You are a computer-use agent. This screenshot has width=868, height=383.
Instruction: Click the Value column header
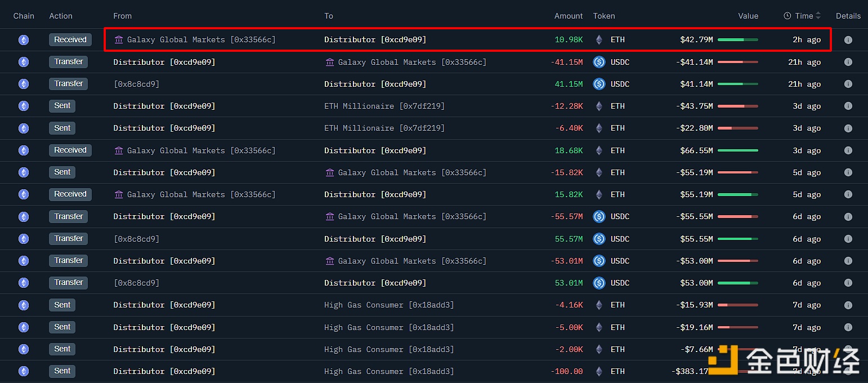pyautogui.click(x=748, y=16)
